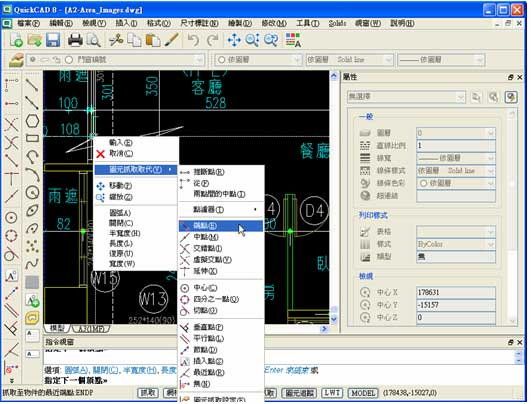
Task: Click the Open file folder icon
Action: [x=34, y=40]
